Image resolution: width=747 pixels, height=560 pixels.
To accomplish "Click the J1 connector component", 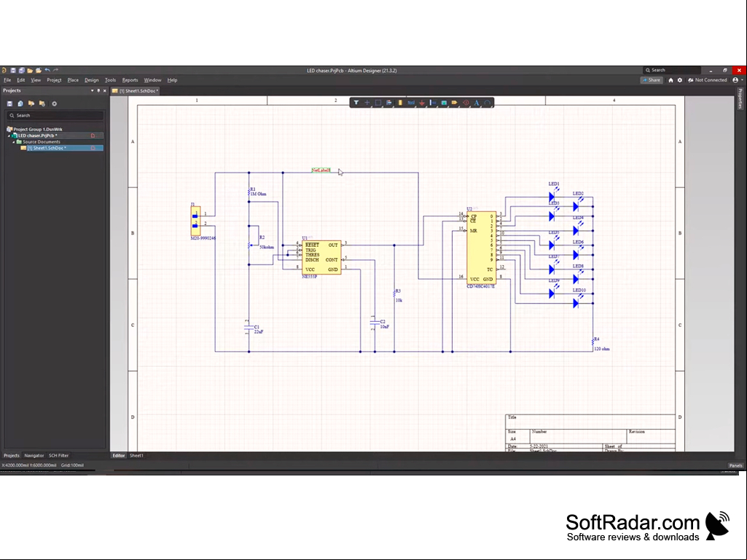I will (195, 221).
